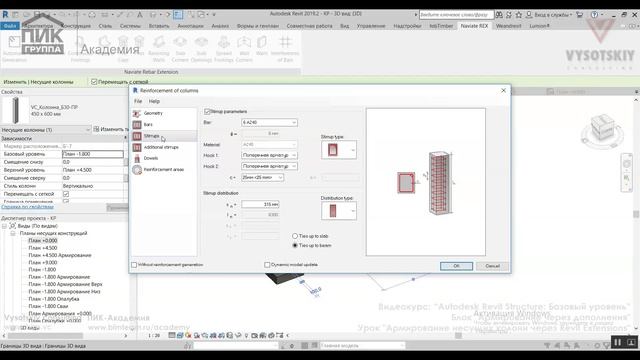This screenshot has width=640, height=360.
Task: Click stirrup spacing field showing 315 мм
Action: coord(260,204)
